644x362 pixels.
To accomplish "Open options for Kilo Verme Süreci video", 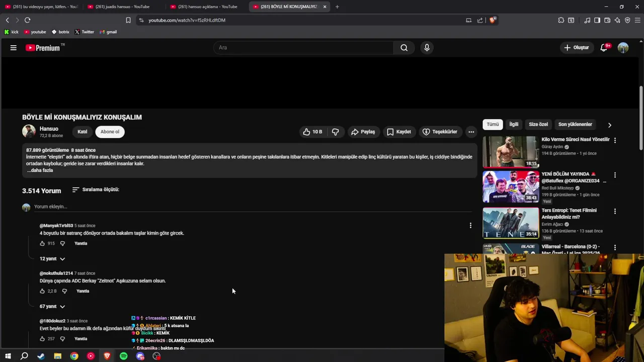I will [x=615, y=140].
